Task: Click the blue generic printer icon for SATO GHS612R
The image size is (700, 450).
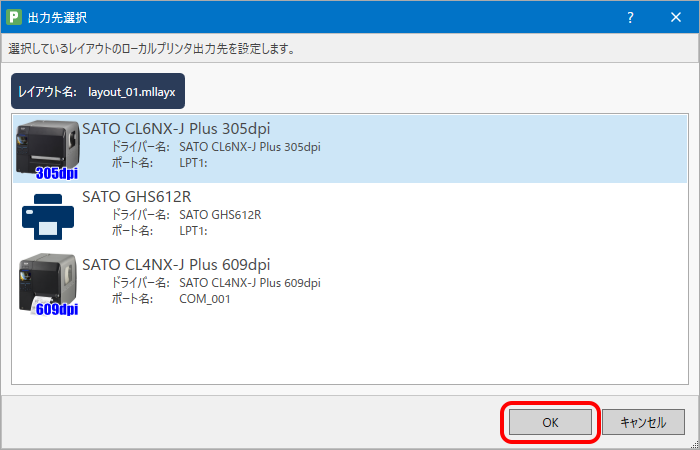Action: tap(48, 217)
